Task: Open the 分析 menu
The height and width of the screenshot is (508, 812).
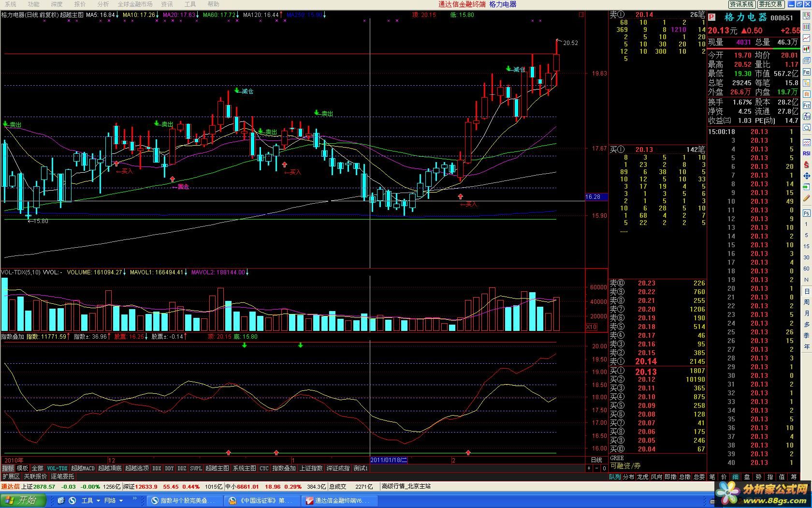Action: pos(103,4)
